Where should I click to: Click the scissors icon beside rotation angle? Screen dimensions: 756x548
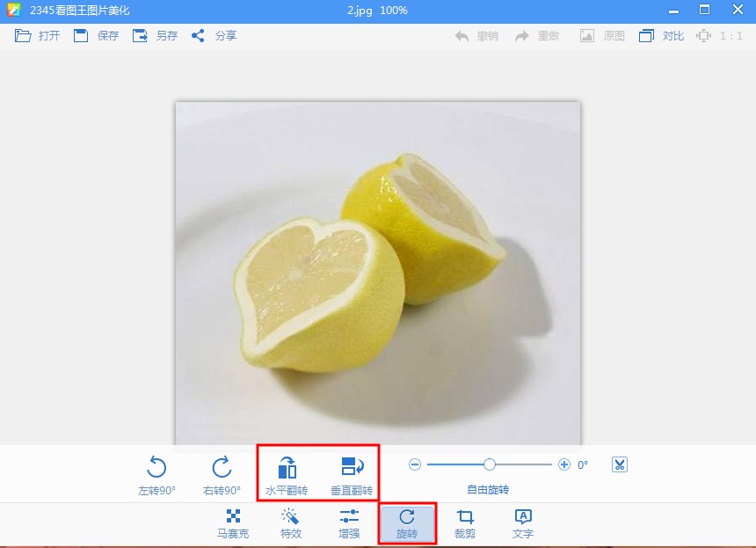click(620, 464)
